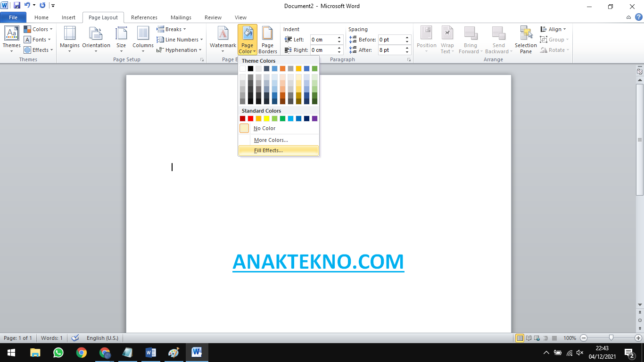Click the Words: 1 count

pos(52,338)
